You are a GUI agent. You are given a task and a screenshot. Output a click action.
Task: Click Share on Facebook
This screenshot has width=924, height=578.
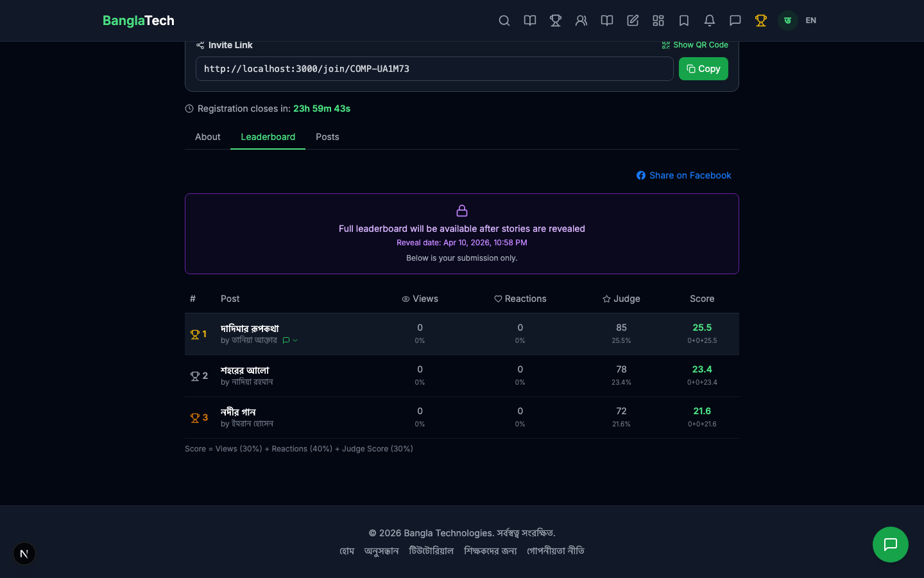click(683, 175)
